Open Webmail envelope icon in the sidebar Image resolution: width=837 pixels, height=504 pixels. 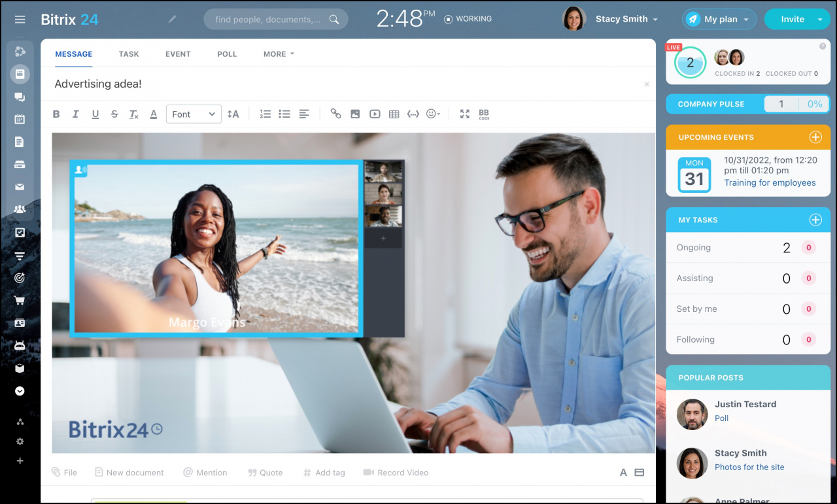point(20,187)
